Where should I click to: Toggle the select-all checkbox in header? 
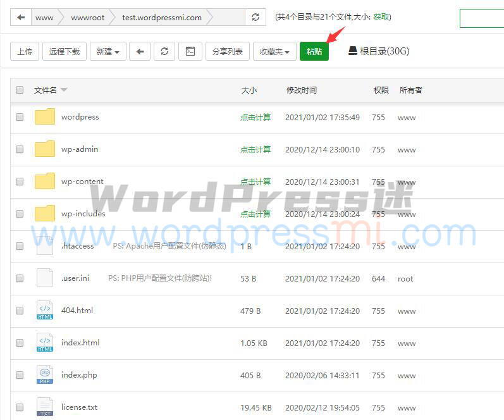(20, 90)
